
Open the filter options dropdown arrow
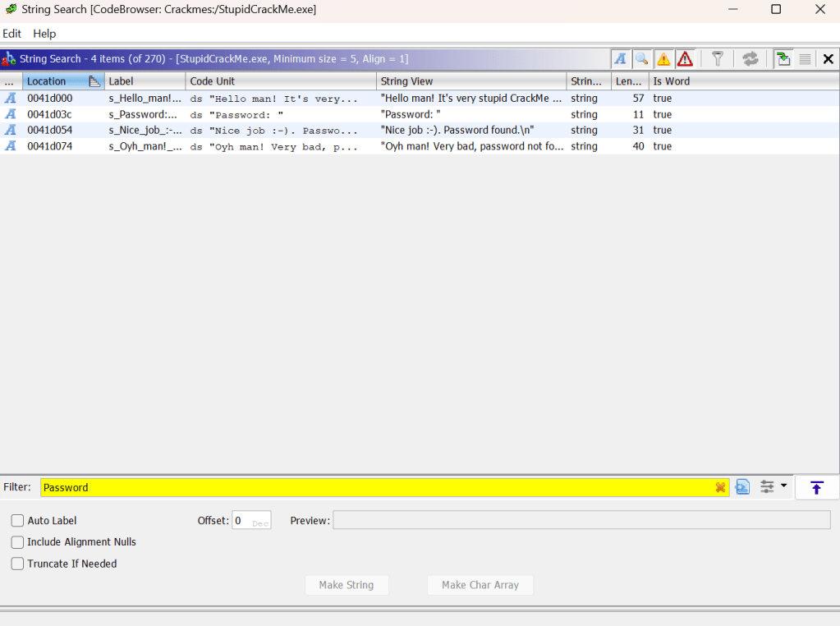[783, 486]
